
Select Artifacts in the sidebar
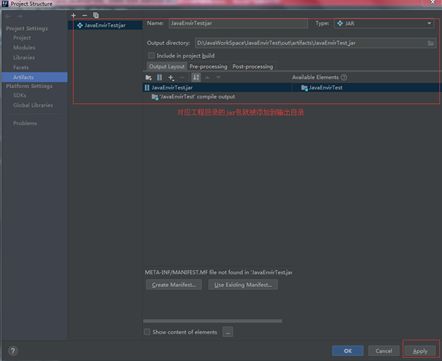click(34, 77)
